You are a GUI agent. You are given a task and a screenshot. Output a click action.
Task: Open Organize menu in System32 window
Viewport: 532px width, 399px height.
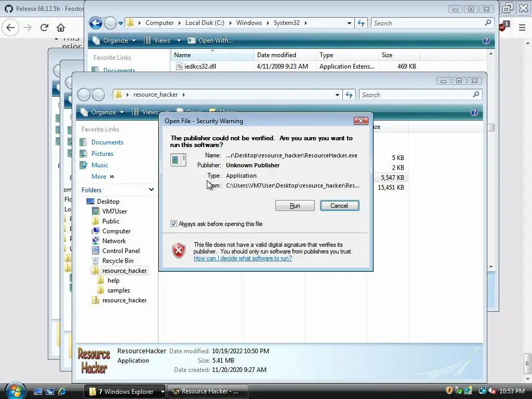coord(115,41)
